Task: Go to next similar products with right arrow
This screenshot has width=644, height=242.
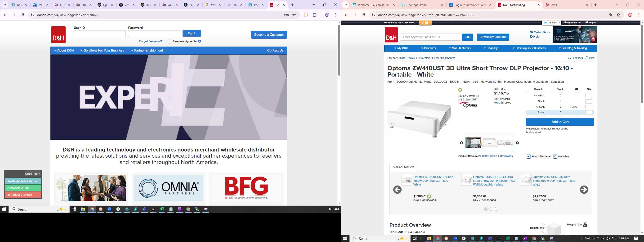Action: [x=584, y=190]
